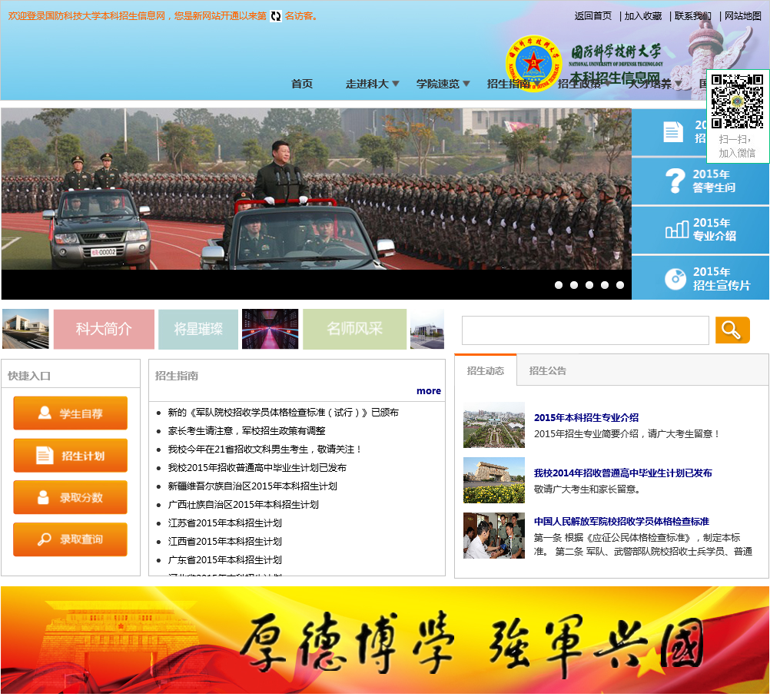Open the 学院速览 menu item

[x=438, y=84]
